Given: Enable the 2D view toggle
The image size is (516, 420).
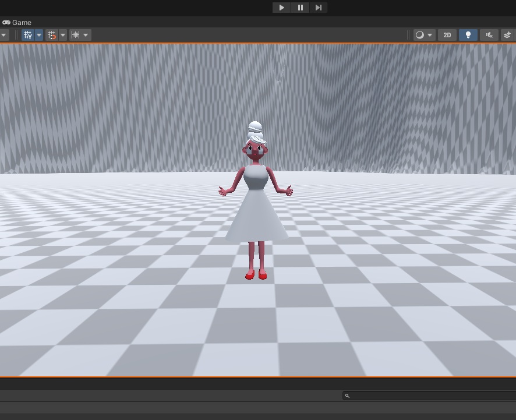Looking at the screenshot, I should [447, 35].
